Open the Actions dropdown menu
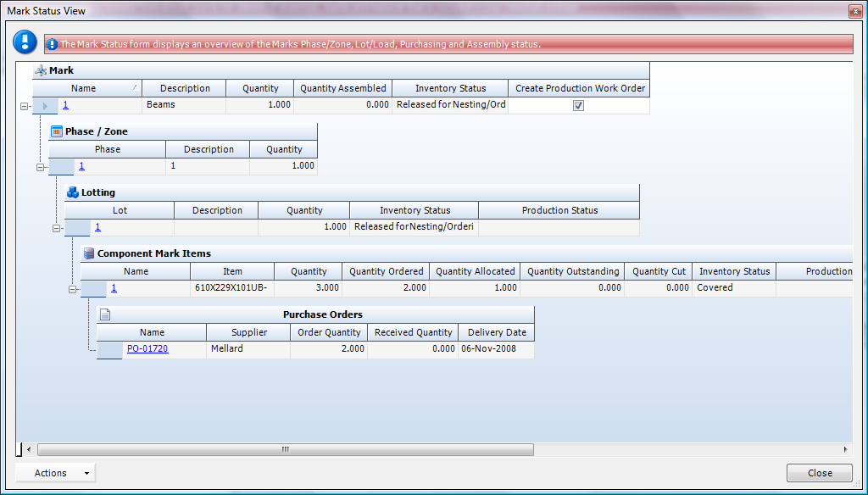Screen dimensions: 868x495 55,473
